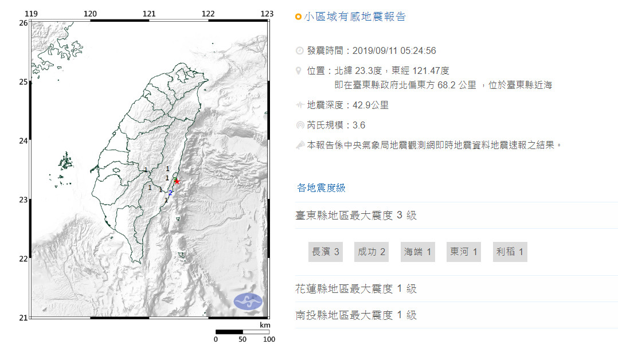
Task: Click the magnitude icon beside 芮氏規模
Action: (x=299, y=126)
